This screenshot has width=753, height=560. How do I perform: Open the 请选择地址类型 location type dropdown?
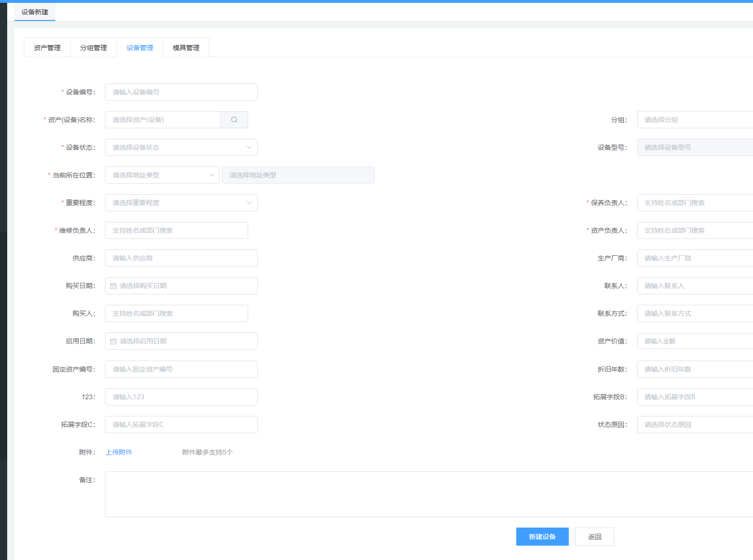(x=162, y=175)
